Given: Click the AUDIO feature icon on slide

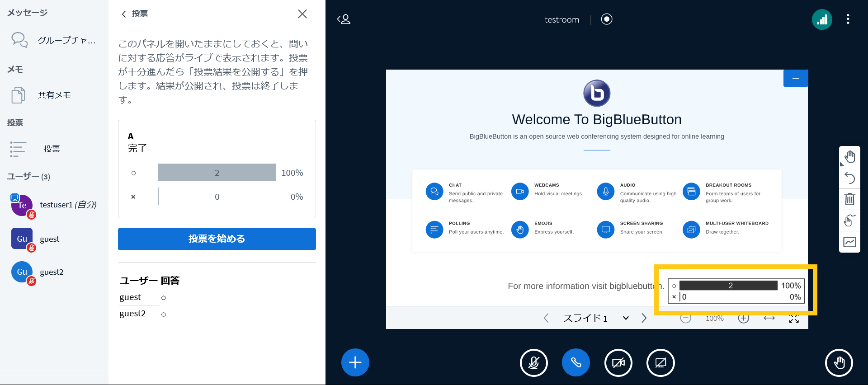Looking at the screenshot, I should [606, 191].
